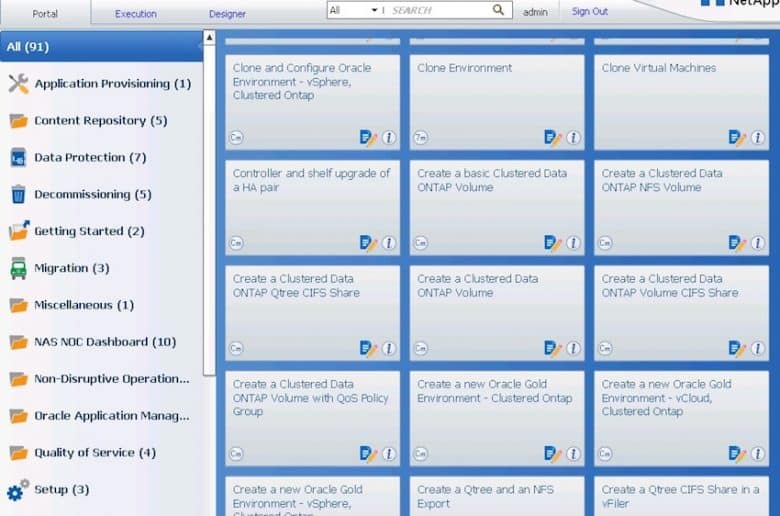Info icon on Oracle Gold Environment - vCloud card

pos(758,454)
